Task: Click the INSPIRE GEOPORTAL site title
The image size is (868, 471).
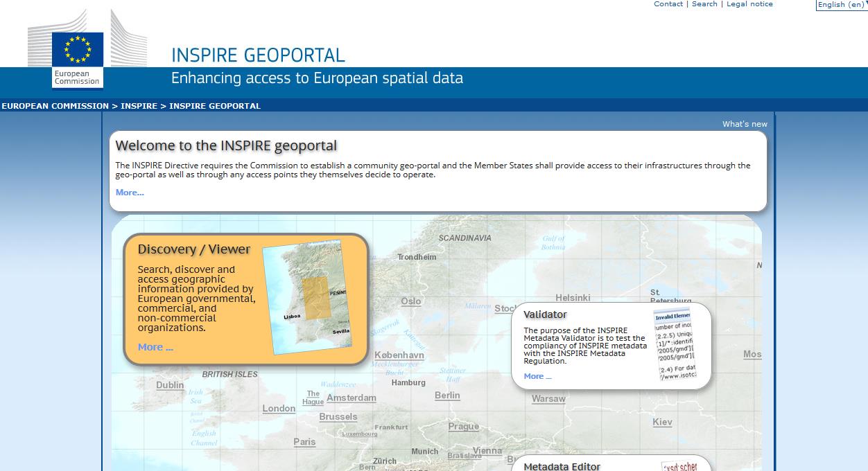Action: tap(258, 55)
